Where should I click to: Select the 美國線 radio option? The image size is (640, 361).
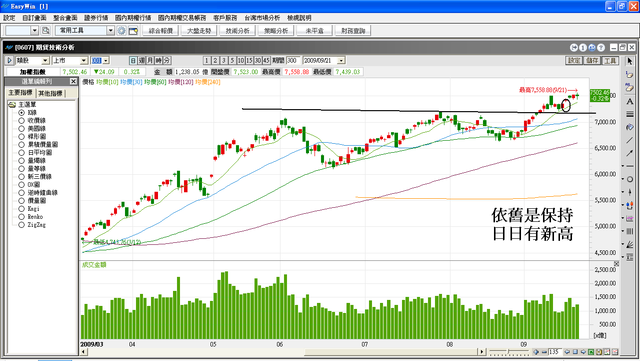(x=21, y=128)
